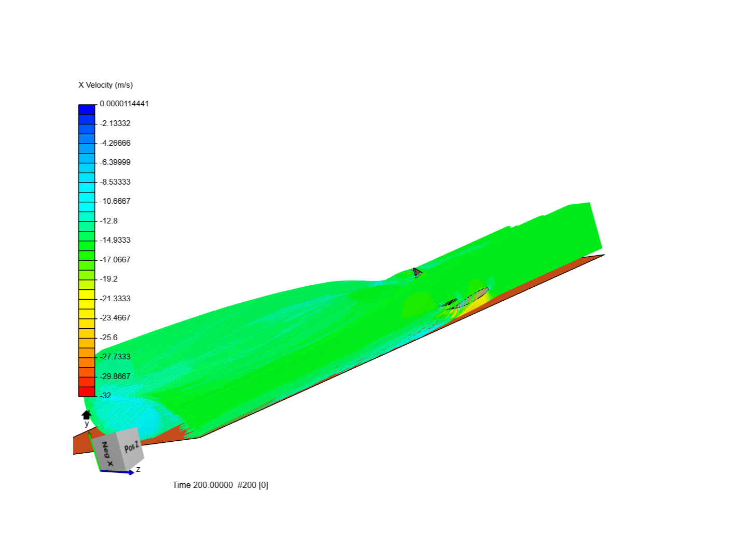Click legend value -2.13332
The width and height of the screenshot is (747, 560).
click(x=115, y=123)
